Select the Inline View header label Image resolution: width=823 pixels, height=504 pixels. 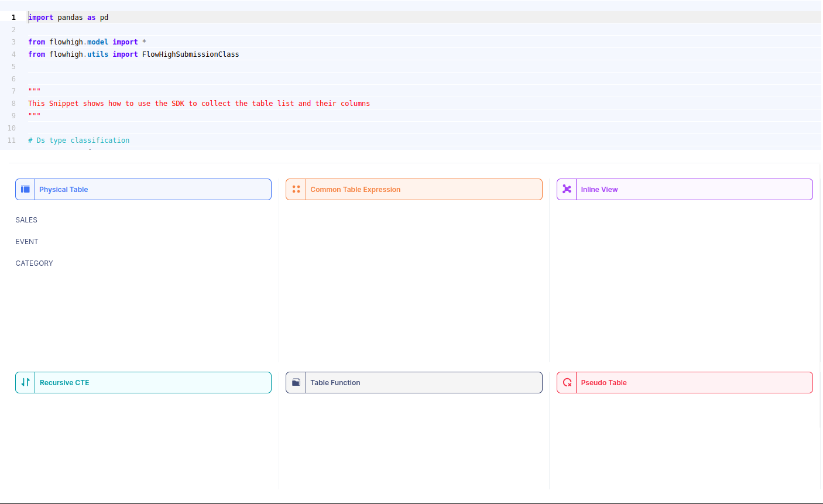click(599, 190)
